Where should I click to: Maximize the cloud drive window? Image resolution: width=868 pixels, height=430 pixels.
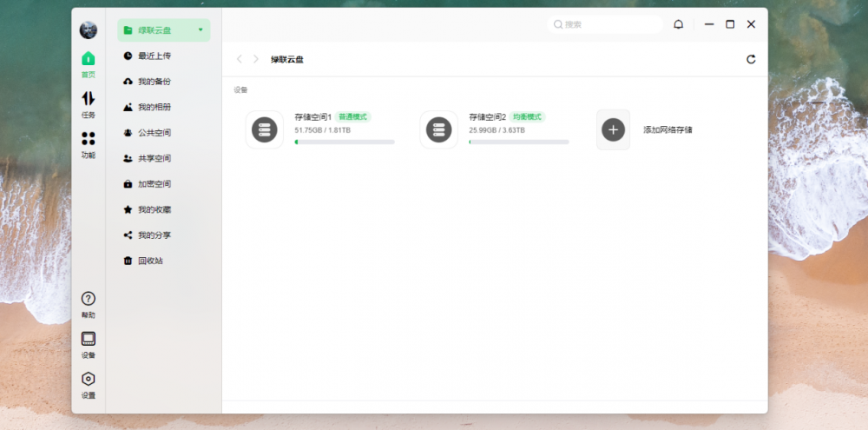(x=730, y=24)
